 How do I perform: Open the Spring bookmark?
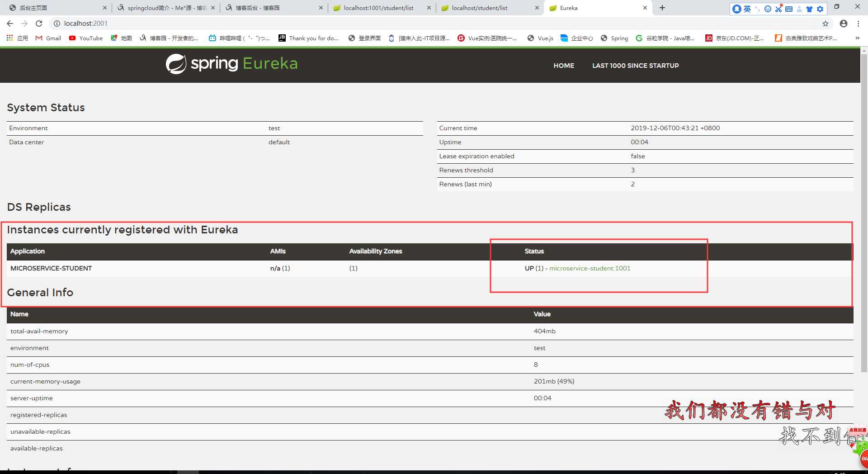pos(614,38)
